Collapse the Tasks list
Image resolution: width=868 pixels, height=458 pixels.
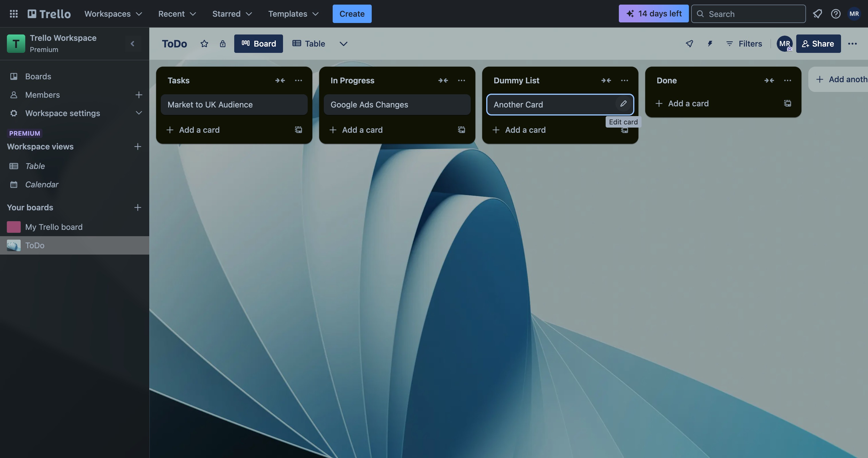pyautogui.click(x=280, y=81)
